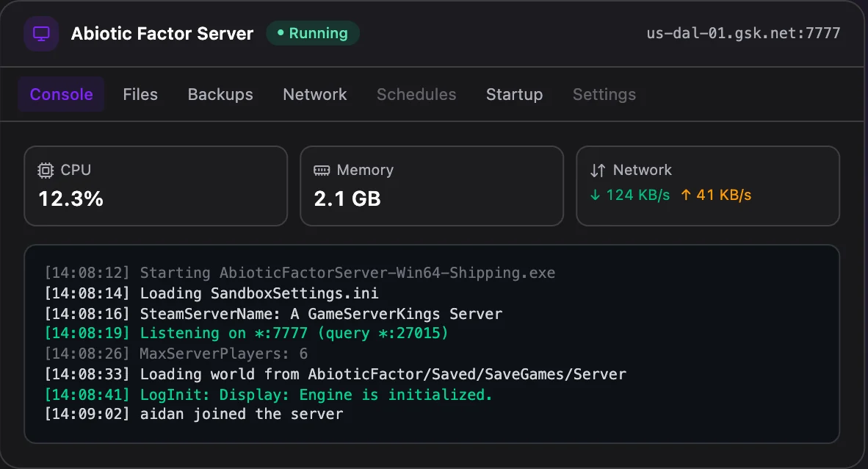
Task: Click log line Listening on *:7777
Action: [246, 333]
